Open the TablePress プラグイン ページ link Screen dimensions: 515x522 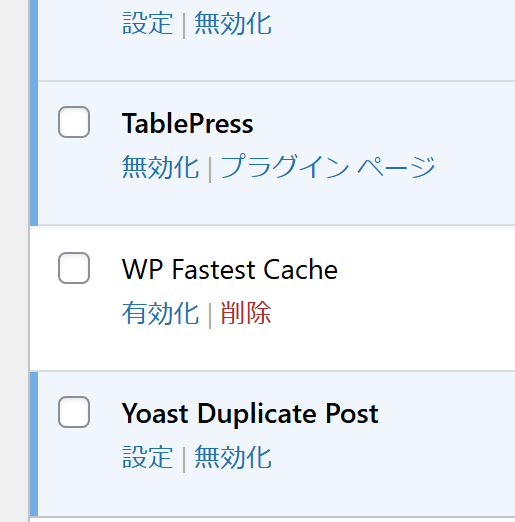point(328,167)
